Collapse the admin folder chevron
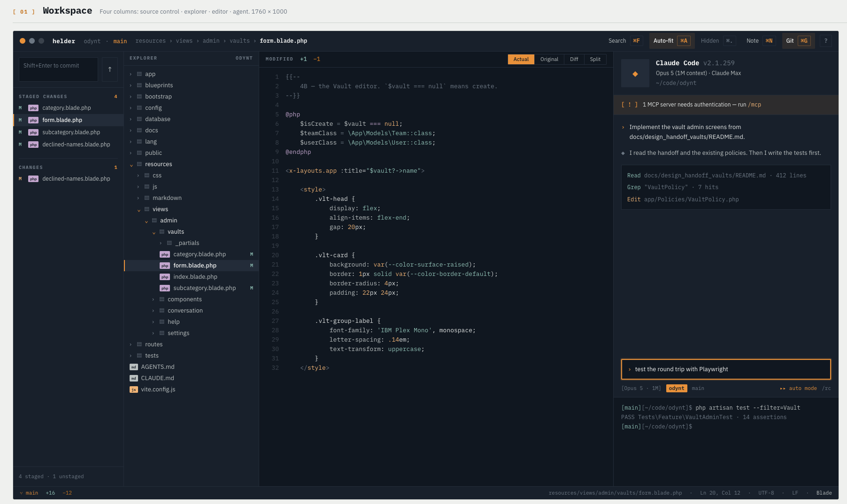The image size is (847, 504). click(x=146, y=221)
